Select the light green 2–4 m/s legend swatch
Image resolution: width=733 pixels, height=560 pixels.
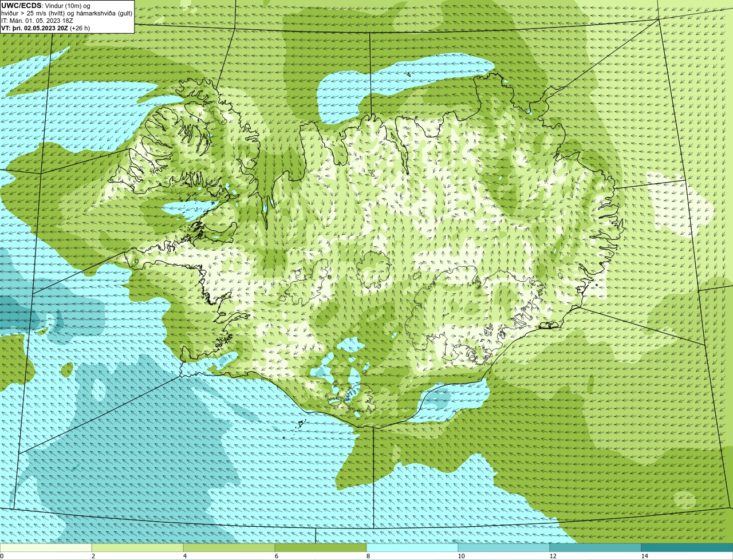[x=137, y=547]
